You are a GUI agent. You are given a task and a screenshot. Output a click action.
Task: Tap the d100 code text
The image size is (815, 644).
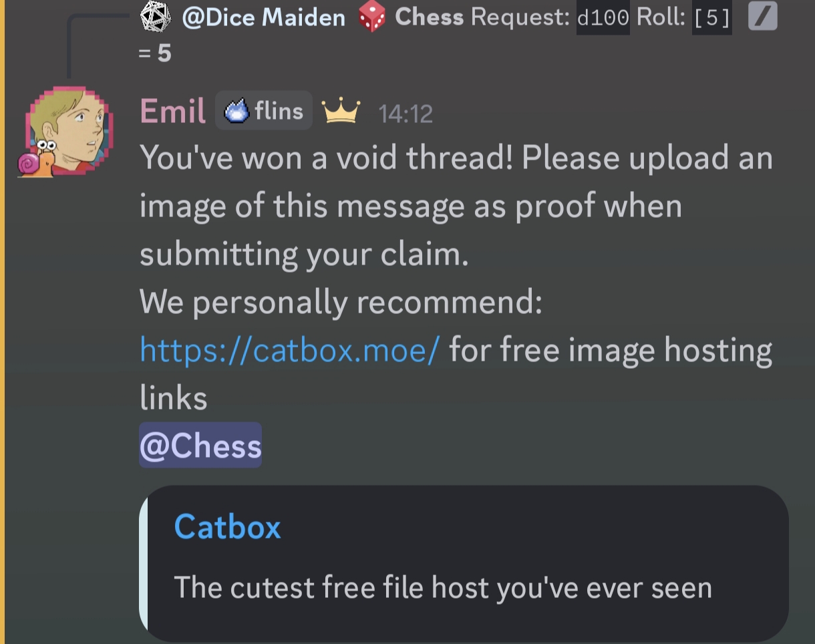point(603,17)
